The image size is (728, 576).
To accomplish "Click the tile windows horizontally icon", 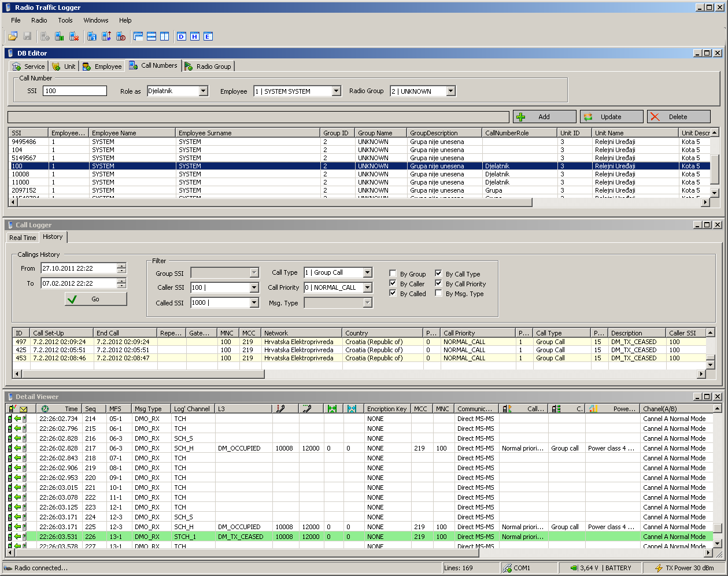I will (151, 36).
